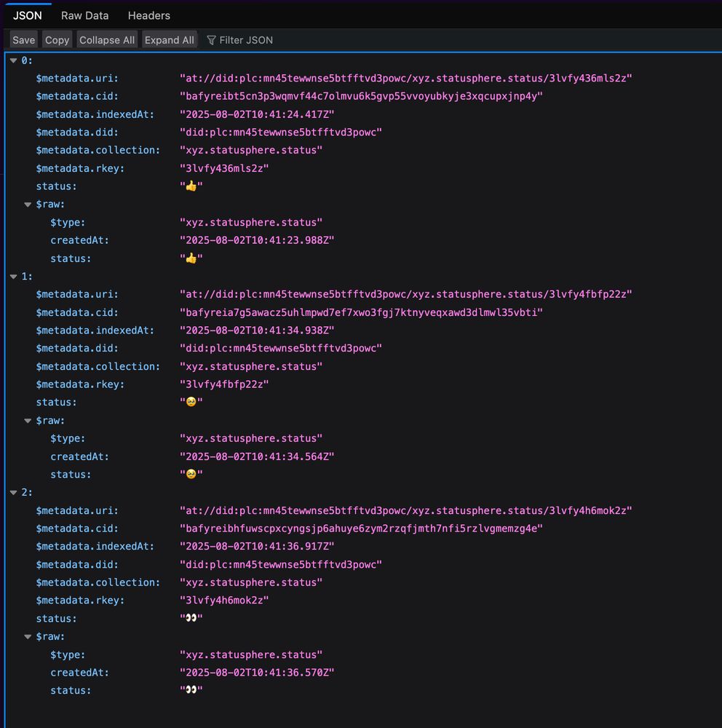Click indexedAt value 2025-08-02T10:41:34.938Z

tap(257, 331)
